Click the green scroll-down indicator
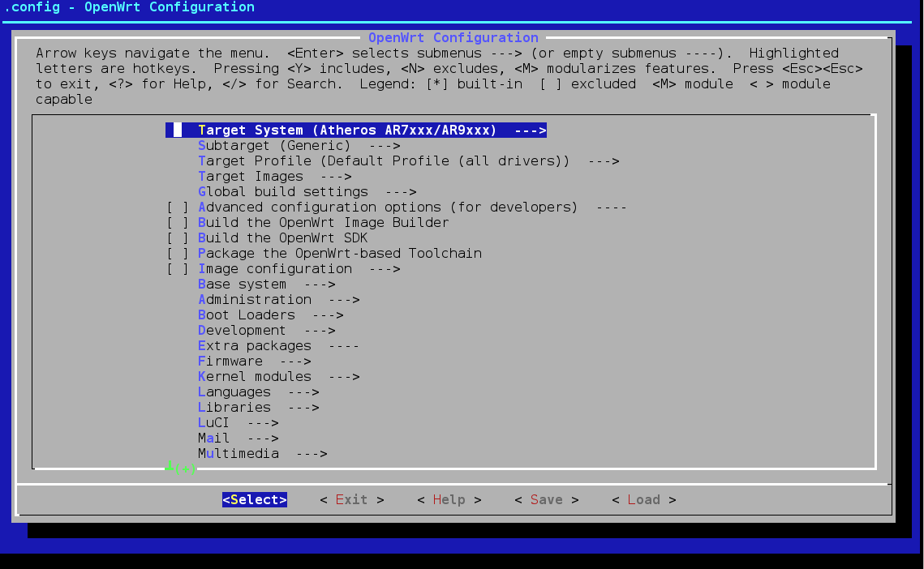The width and height of the screenshot is (924, 569). pyautogui.click(x=180, y=468)
